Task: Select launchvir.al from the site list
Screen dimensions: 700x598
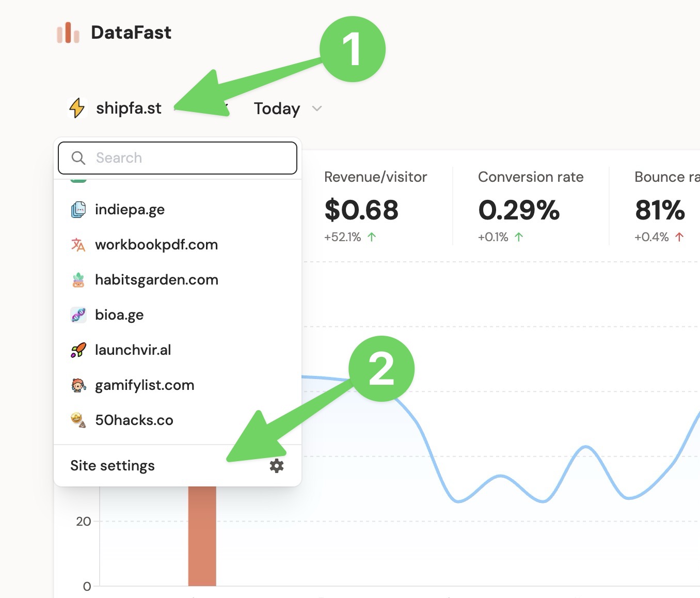Action: click(x=133, y=350)
